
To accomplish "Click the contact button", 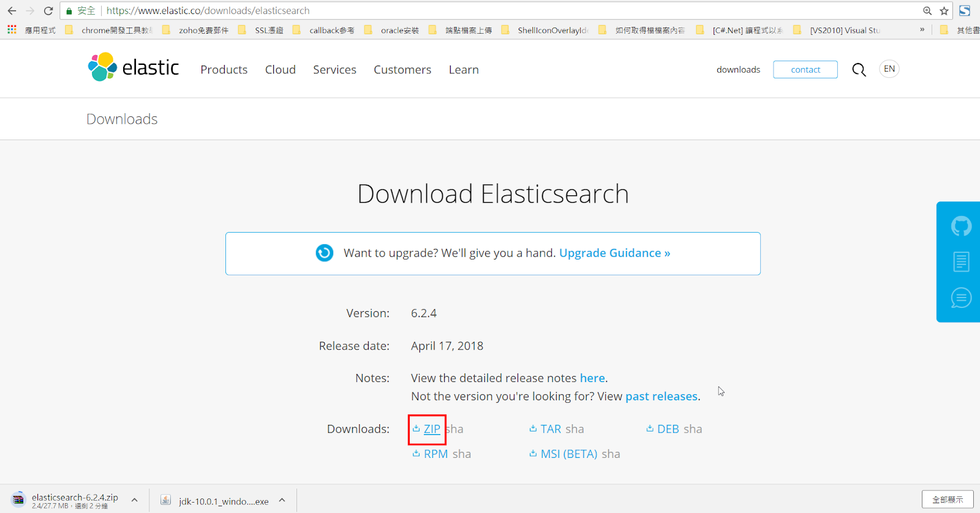I will pyautogui.click(x=805, y=70).
